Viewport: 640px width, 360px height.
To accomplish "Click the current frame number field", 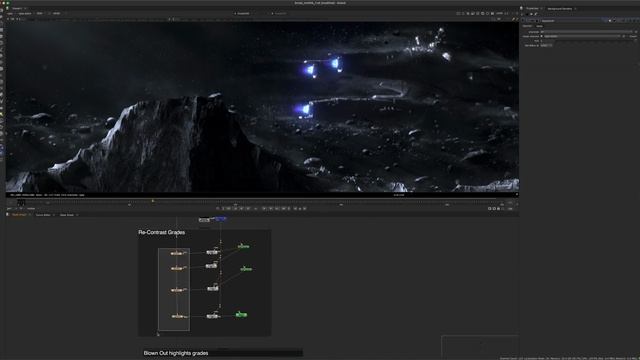I will click(x=20, y=202).
